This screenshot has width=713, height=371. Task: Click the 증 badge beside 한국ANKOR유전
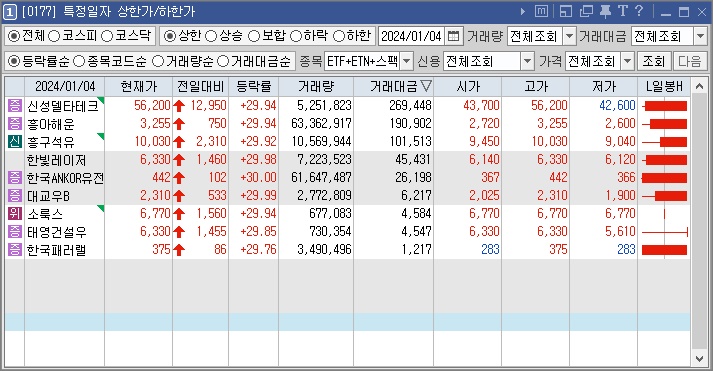coord(15,177)
